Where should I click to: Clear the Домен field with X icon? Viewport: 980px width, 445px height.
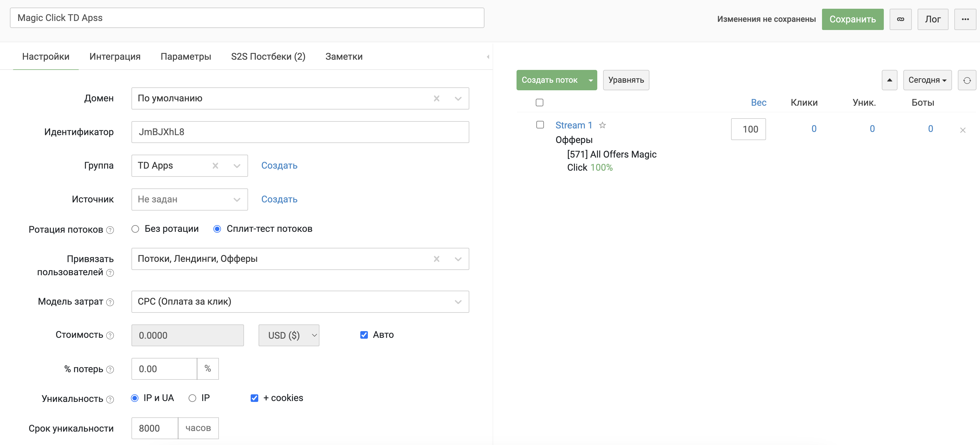[436, 98]
